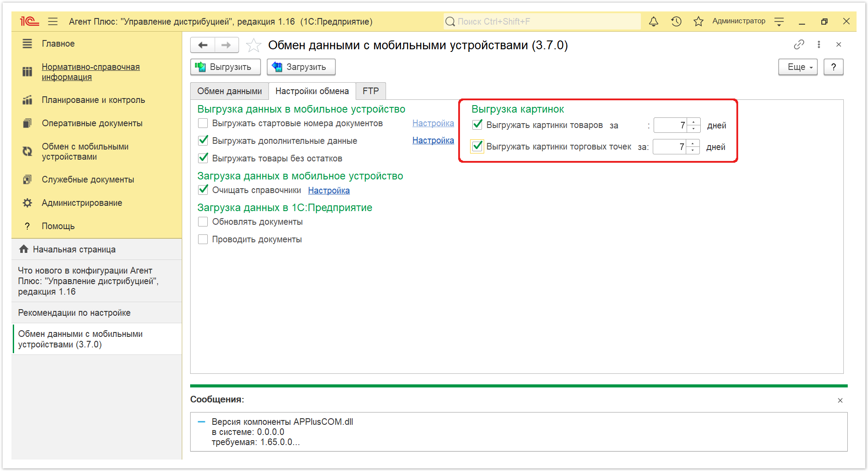Open the form's three-dot options menu
The width and height of the screenshot is (868, 471).
tap(819, 44)
